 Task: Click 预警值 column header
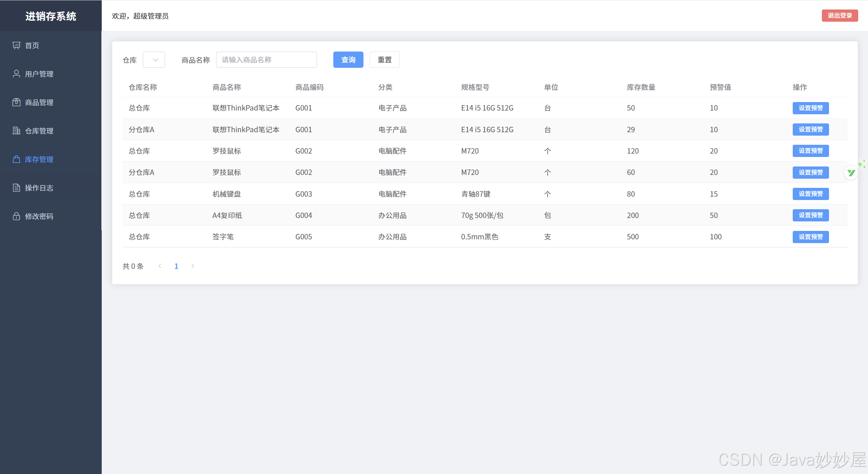[721, 87]
